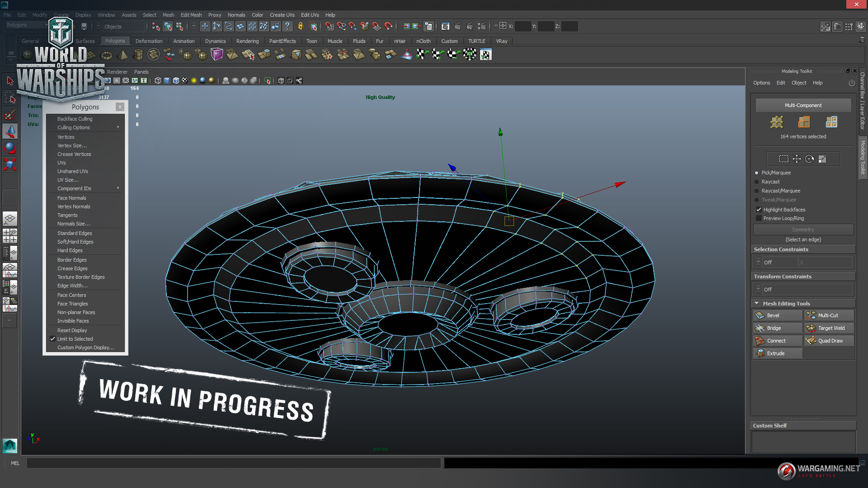Click the purple polygon cube shelf icon

click(x=217, y=55)
